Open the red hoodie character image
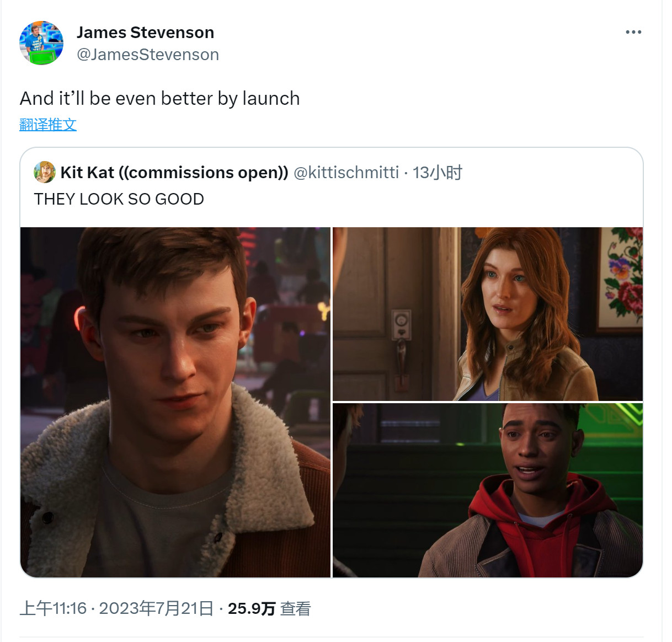672x642 pixels. click(x=488, y=490)
